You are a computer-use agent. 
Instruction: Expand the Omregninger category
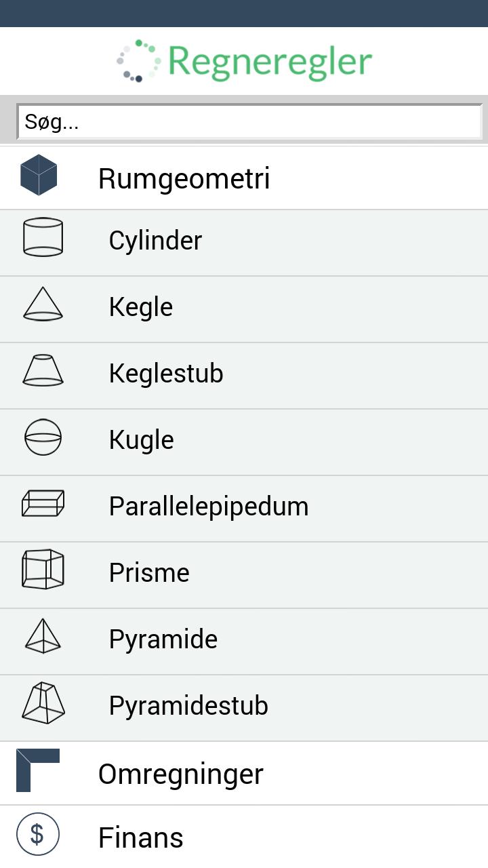click(x=180, y=774)
